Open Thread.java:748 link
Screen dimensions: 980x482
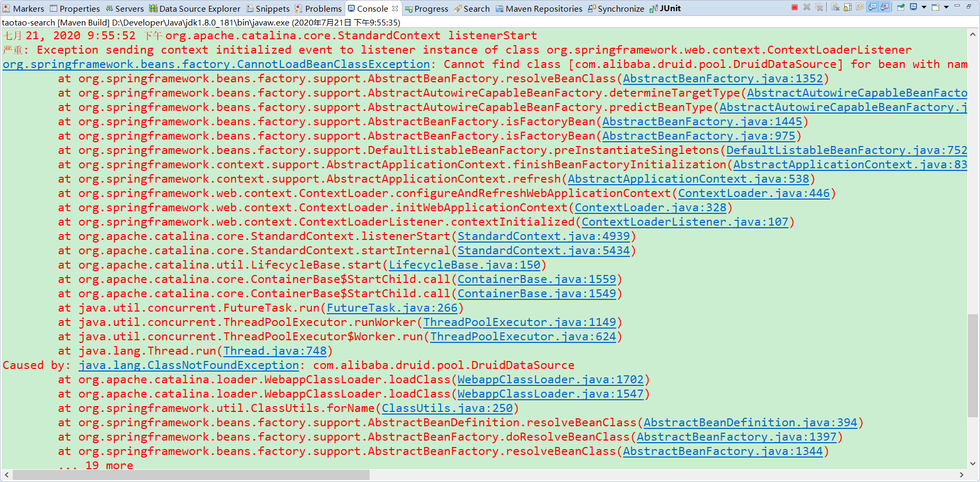[x=275, y=351]
